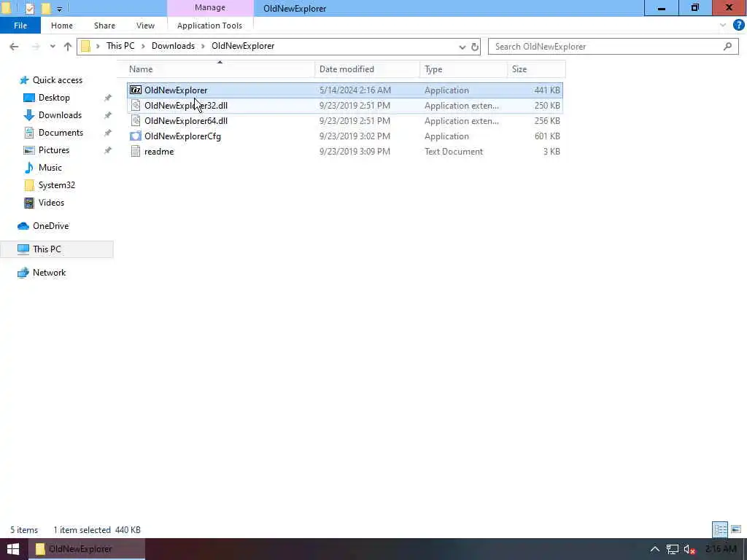Open Videos in the navigation pane
The height and width of the screenshot is (560, 747).
pyautogui.click(x=51, y=203)
